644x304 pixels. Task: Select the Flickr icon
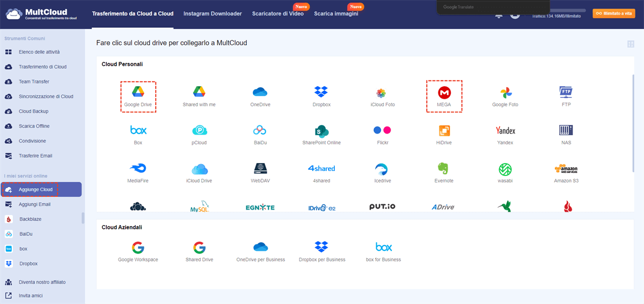(383, 130)
